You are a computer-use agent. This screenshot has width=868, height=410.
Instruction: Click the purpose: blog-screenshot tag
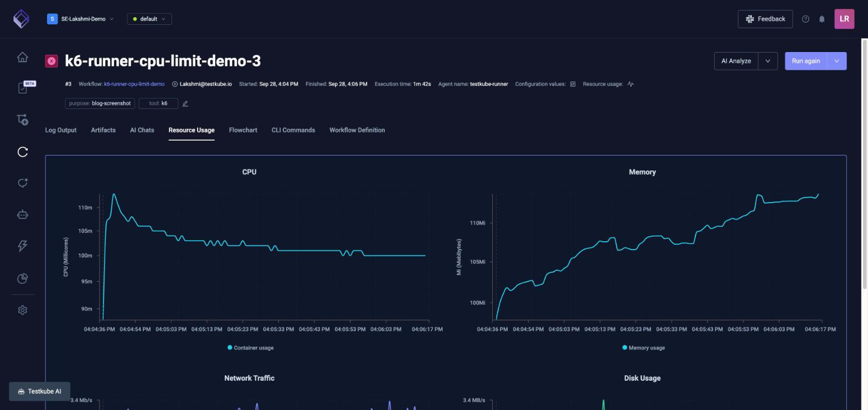tap(100, 103)
